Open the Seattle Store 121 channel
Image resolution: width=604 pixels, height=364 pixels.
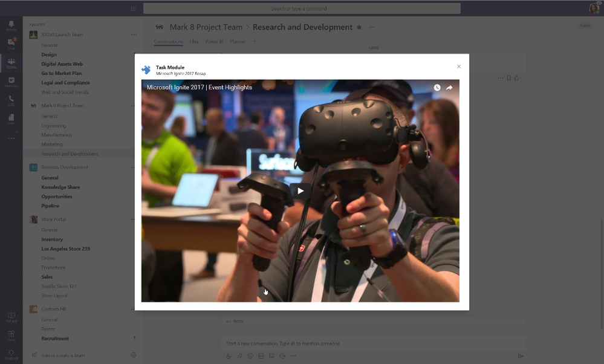tap(59, 286)
